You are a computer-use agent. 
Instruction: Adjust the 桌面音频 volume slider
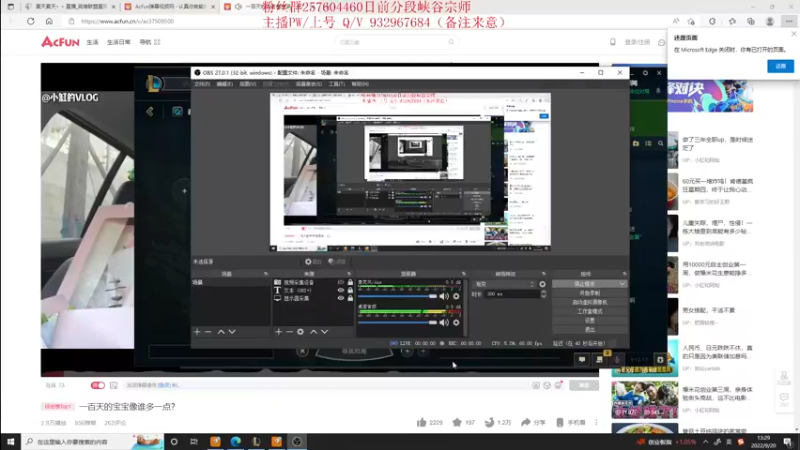click(398, 322)
